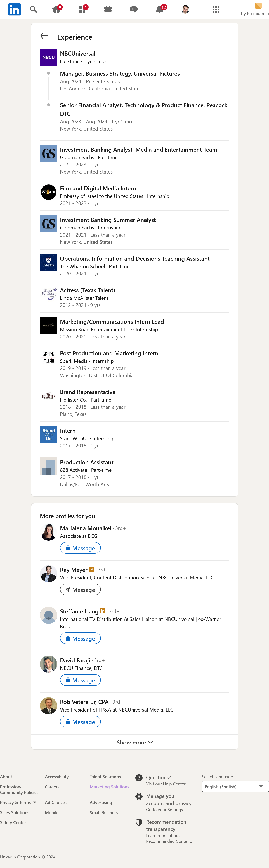Open Talent Solutions footer link
The height and width of the screenshot is (868, 269).
[105, 777]
